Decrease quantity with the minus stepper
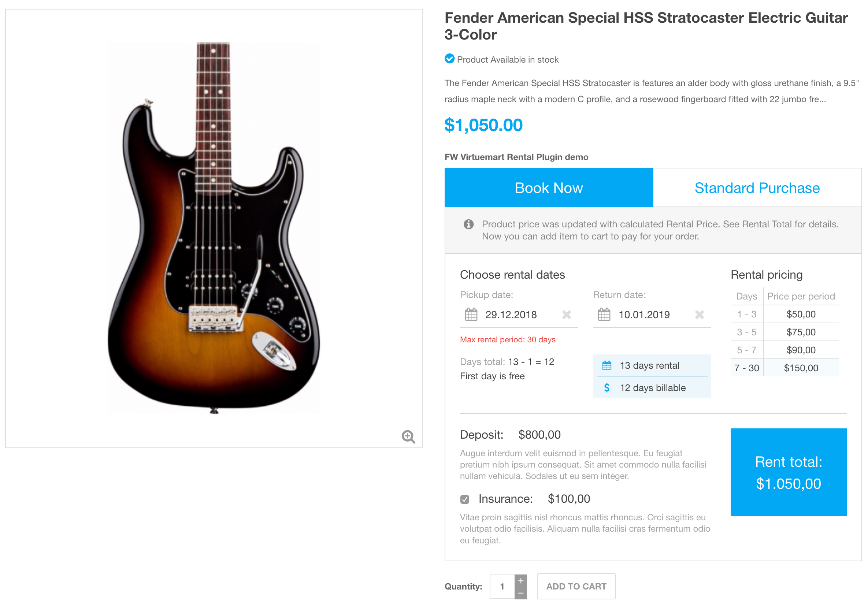 coord(520,593)
